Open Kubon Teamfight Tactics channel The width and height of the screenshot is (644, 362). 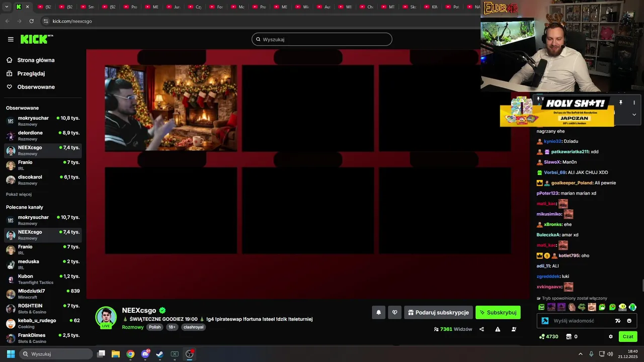click(x=43, y=279)
